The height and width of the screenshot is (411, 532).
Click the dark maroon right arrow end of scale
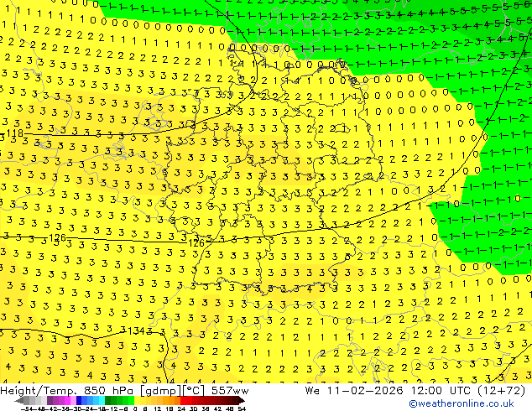point(242,400)
